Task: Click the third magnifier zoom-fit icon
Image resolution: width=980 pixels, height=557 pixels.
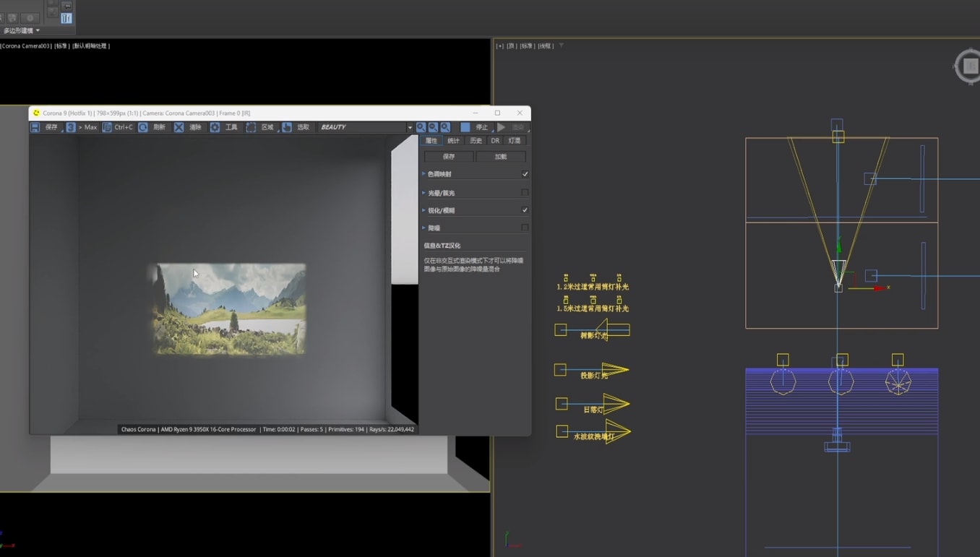Action: (445, 127)
